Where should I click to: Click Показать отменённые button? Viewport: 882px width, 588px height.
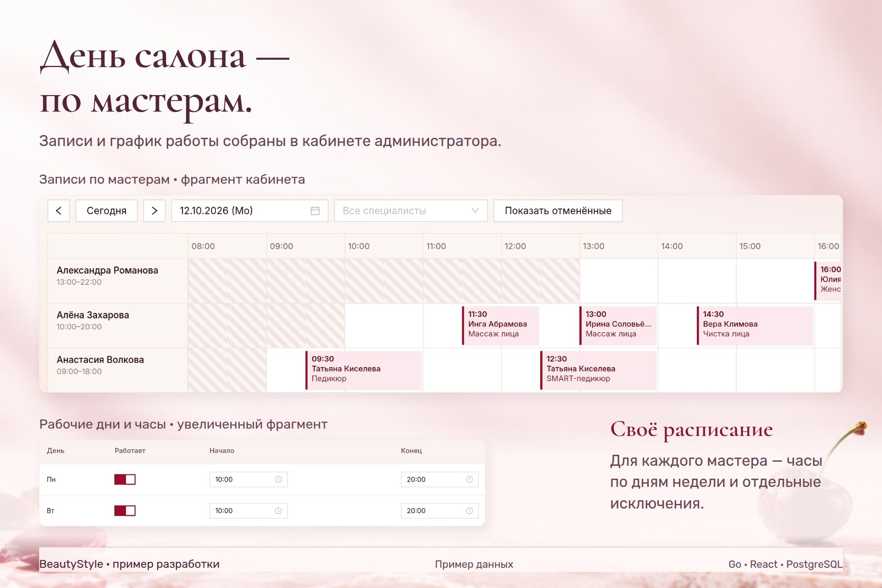pyautogui.click(x=558, y=211)
